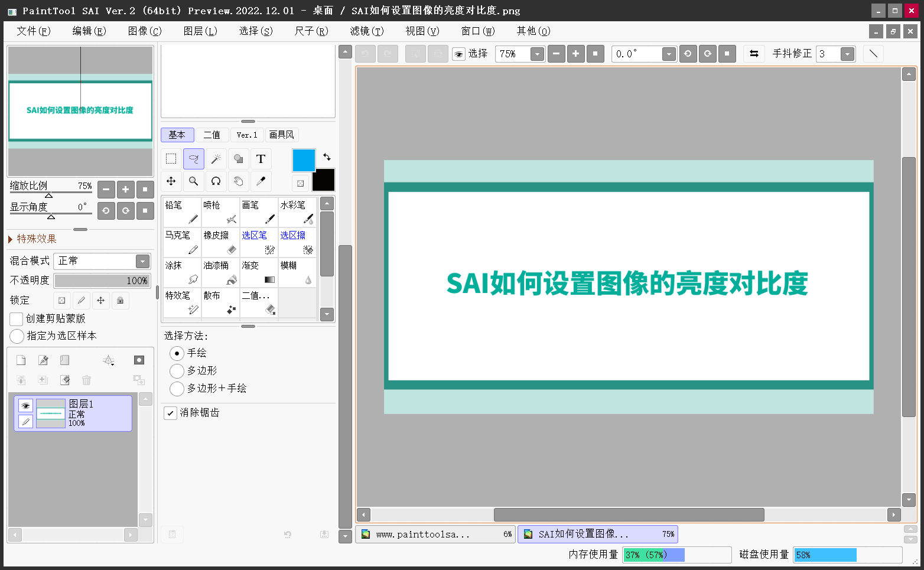Screen dimensions: 924x570
Task: Reset navigator display angle square button
Action: (145, 210)
